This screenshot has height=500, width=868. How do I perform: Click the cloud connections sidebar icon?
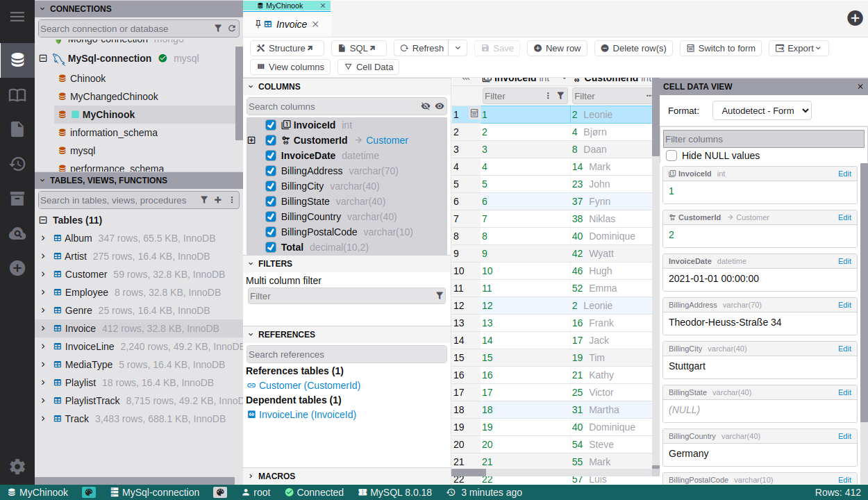[x=17, y=233]
